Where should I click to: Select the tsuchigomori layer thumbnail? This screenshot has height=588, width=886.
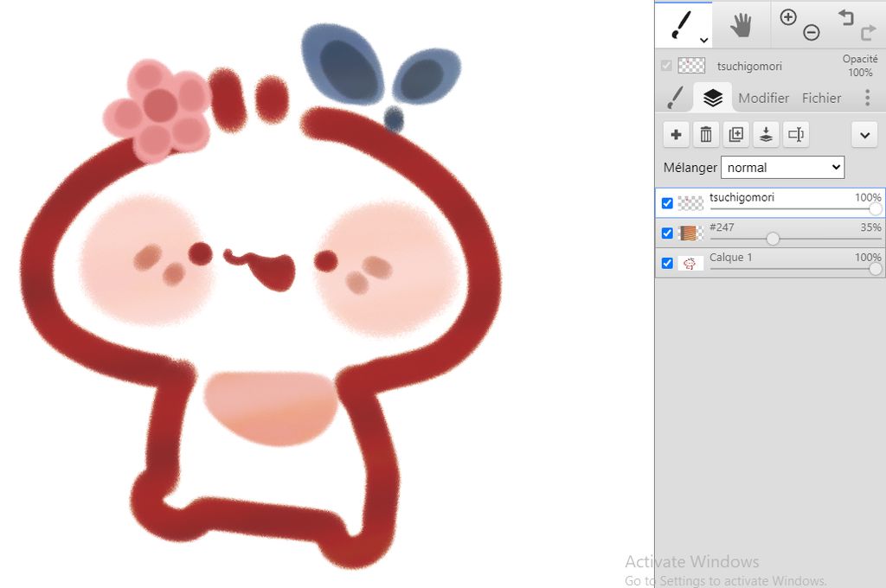pos(690,203)
